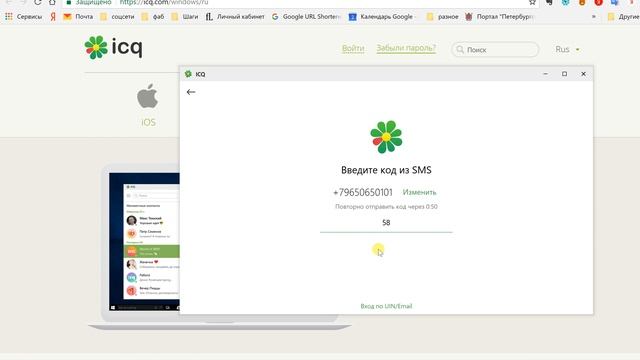
Task: Reload the browser page
Action: click(38, 2)
